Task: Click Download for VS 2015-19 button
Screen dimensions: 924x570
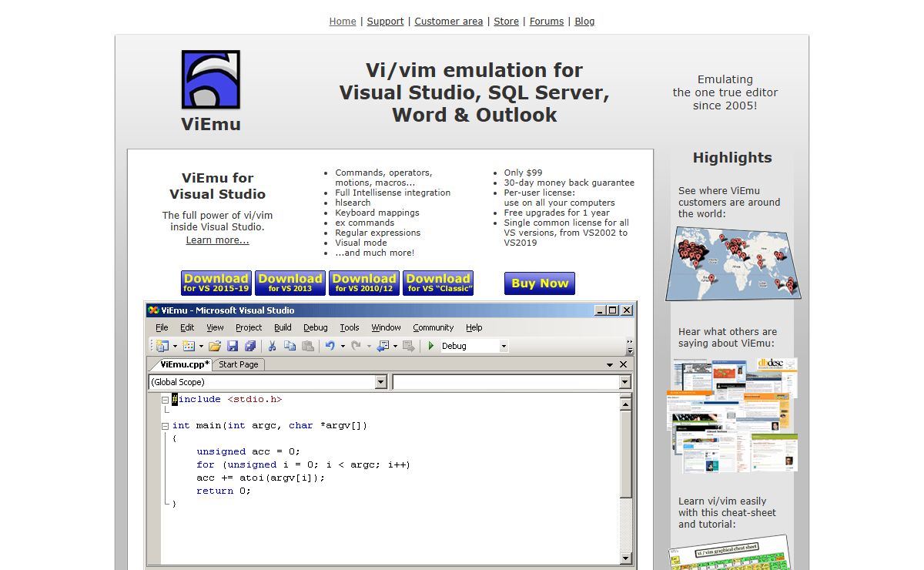Action: click(216, 283)
